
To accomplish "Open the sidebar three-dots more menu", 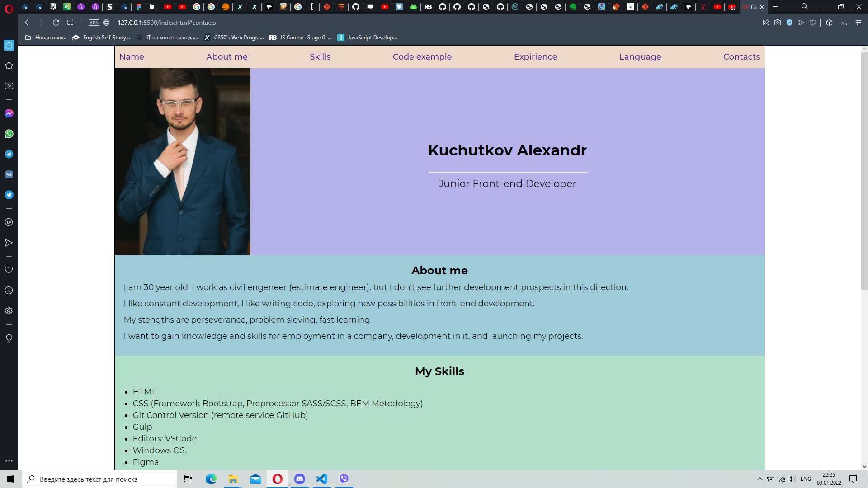I will click(x=9, y=461).
